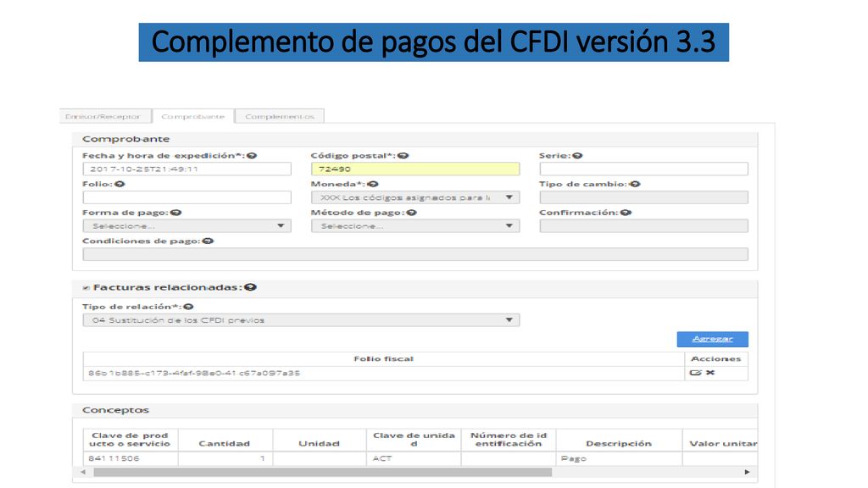
Task: Open the Tipo de relación dropdown
Action: pos(301,319)
